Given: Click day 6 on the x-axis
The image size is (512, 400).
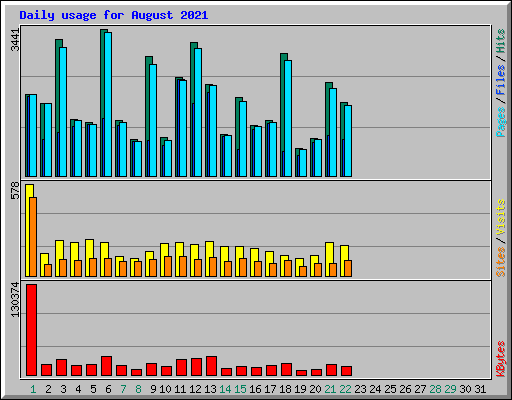Looking at the screenshot, I should pos(108,389).
